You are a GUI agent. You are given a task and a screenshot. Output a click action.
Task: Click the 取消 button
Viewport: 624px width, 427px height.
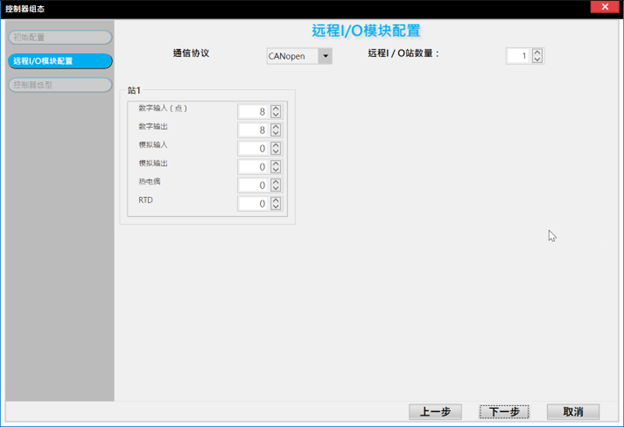(x=572, y=412)
